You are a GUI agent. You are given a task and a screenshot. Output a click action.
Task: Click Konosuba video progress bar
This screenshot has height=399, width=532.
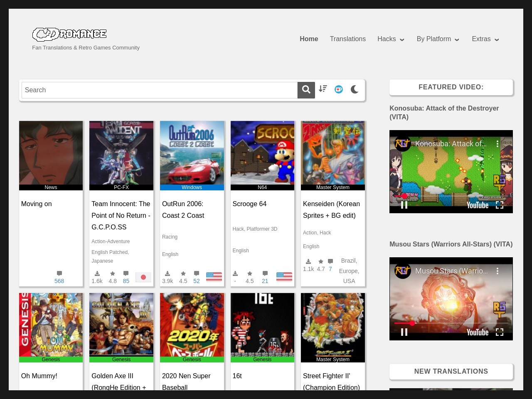(x=451, y=196)
